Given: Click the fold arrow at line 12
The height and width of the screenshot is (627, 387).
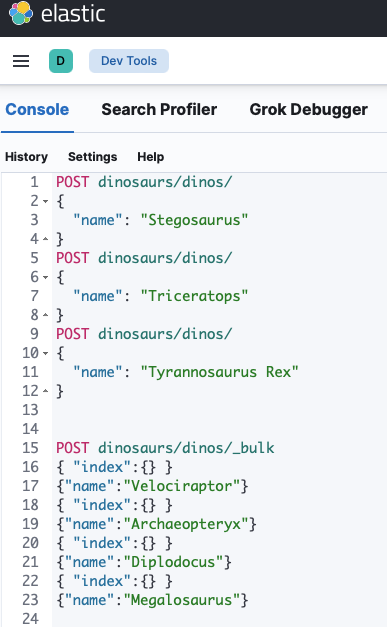Looking at the screenshot, I should point(46,391).
